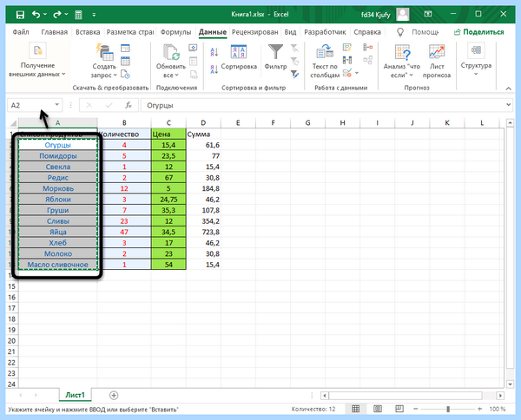Expand the data validation dropdown arrow
The height and width of the screenshot is (420, 521).
click(357, 73)
